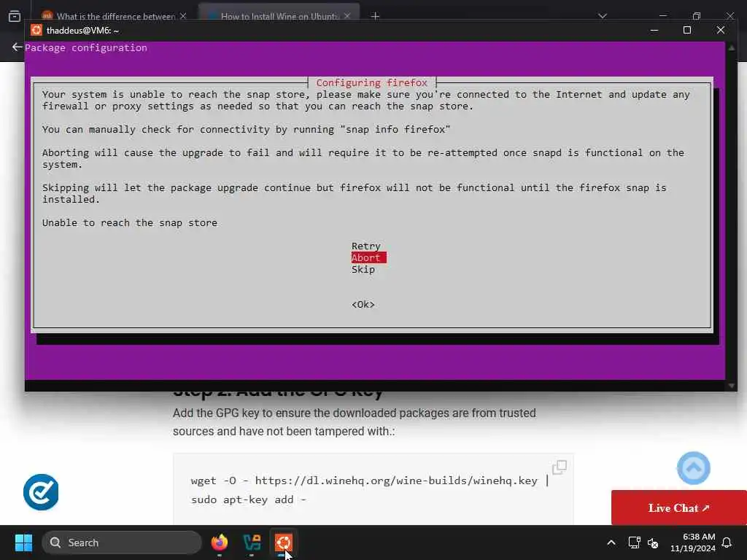The height and width of the screenshot is (560, 747).
Task: Click the 'Unable to reach the snap store' line
Action: [x=130, y=223]
